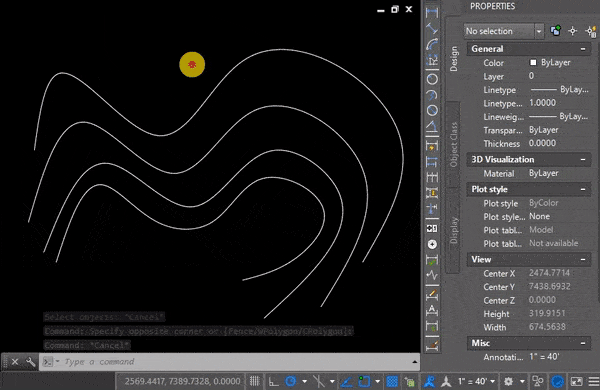Select the Dimension Update tool
Screen dimensions: 600x390
432,326
